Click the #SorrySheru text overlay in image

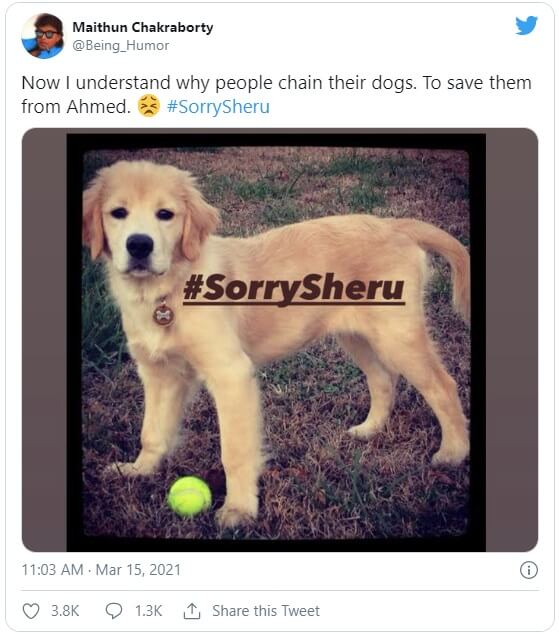tap(294, 289)
